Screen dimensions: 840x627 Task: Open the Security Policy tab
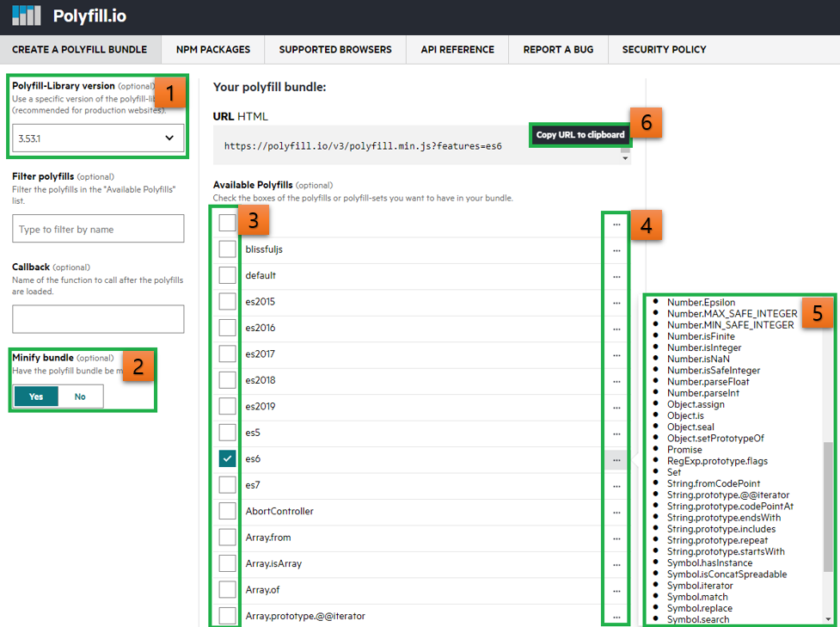tap(665, 49)
